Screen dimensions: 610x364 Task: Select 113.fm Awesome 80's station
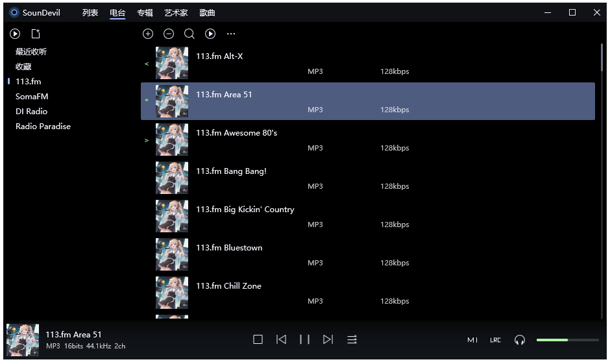click(x=368, y=140)
